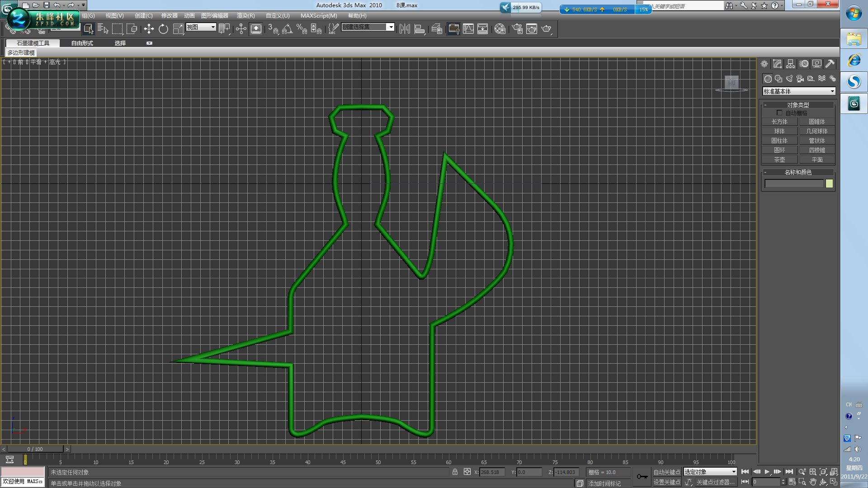868x488 pixels.
Task: Activate the Select and Rotate tool
Action: [163, 29]
